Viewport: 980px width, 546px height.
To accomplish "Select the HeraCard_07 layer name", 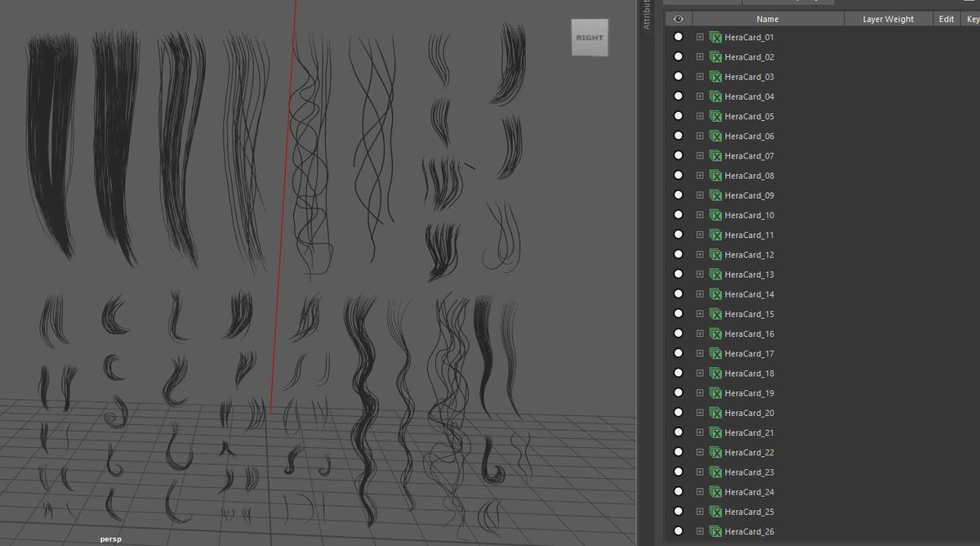I will 749,156.
